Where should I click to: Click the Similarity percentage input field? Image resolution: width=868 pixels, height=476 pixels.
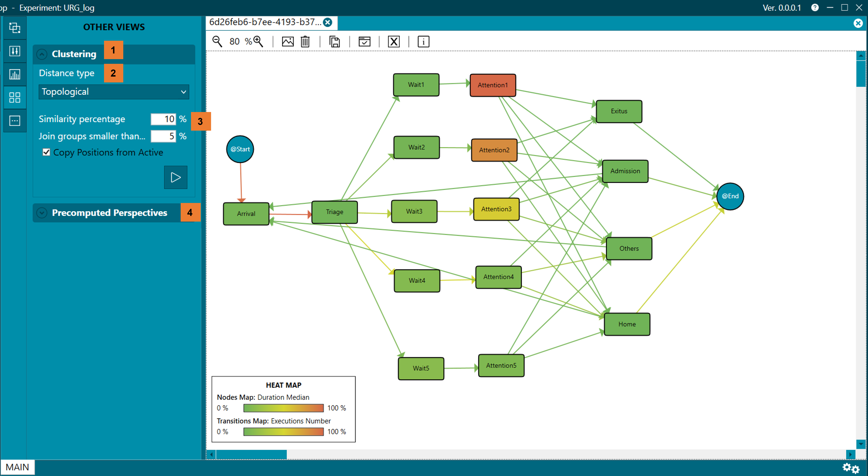click(x=163, y=119)
